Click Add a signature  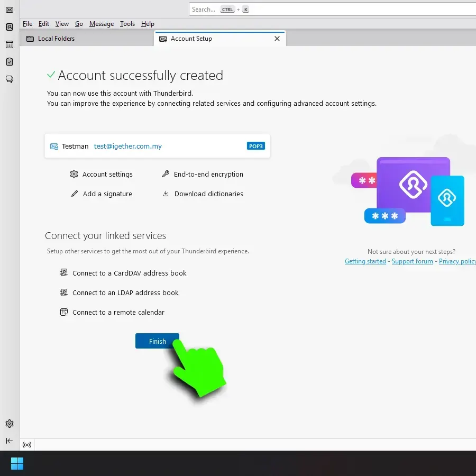click(107, 194)
